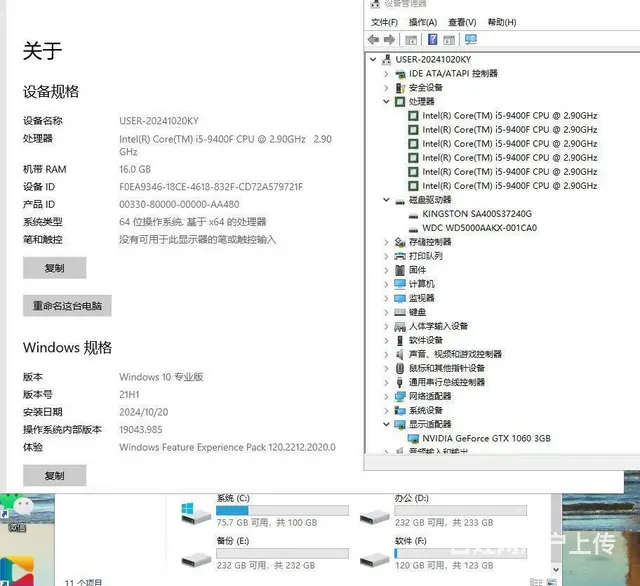Click the 21H1 version value
640x586 pixels.
[129, 395]
